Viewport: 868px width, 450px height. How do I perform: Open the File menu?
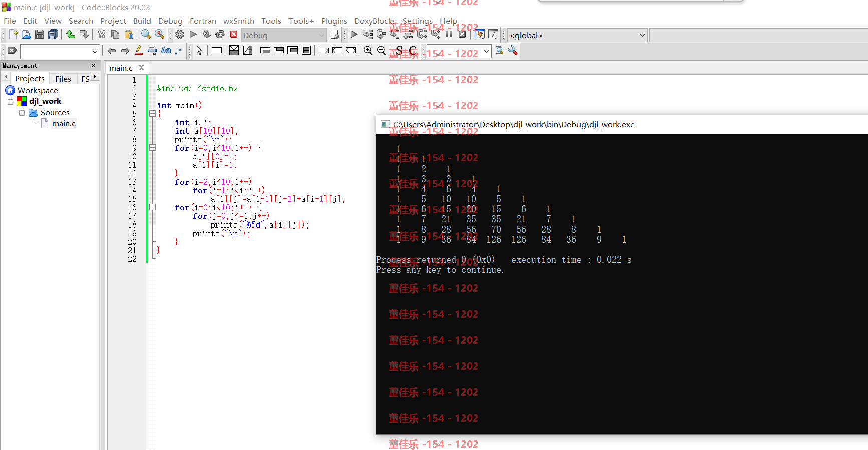coord(10,21)
